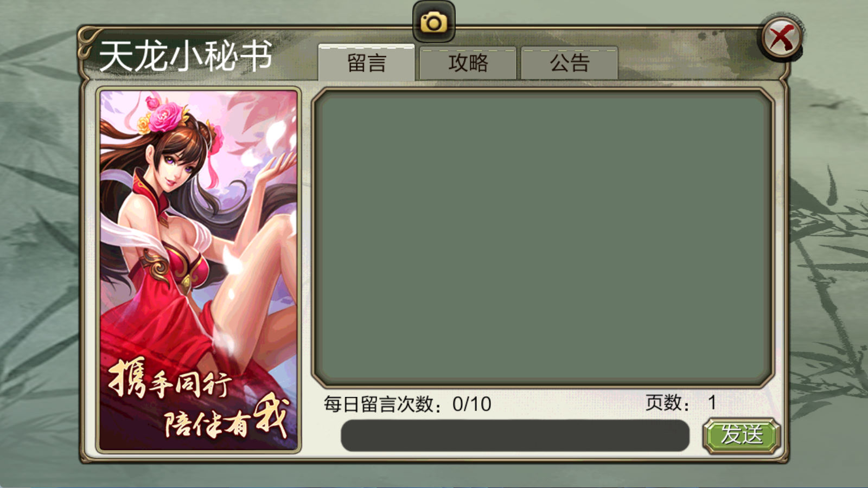Focus the message text input field

[515, 435]
